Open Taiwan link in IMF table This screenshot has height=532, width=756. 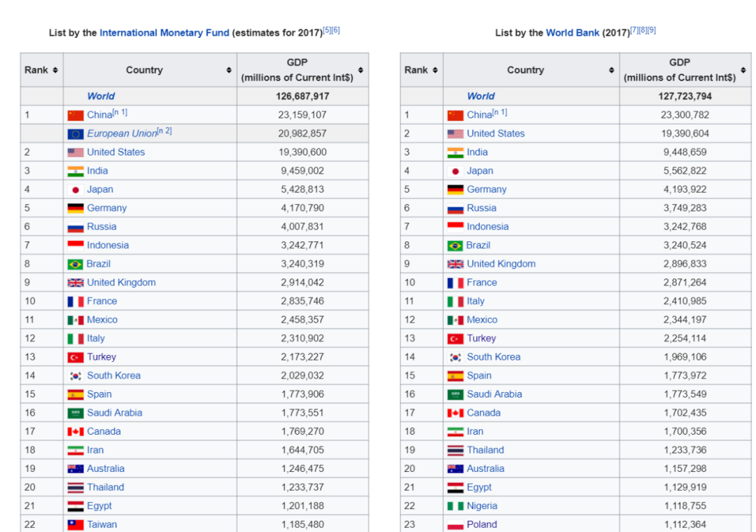coord(101,525)
